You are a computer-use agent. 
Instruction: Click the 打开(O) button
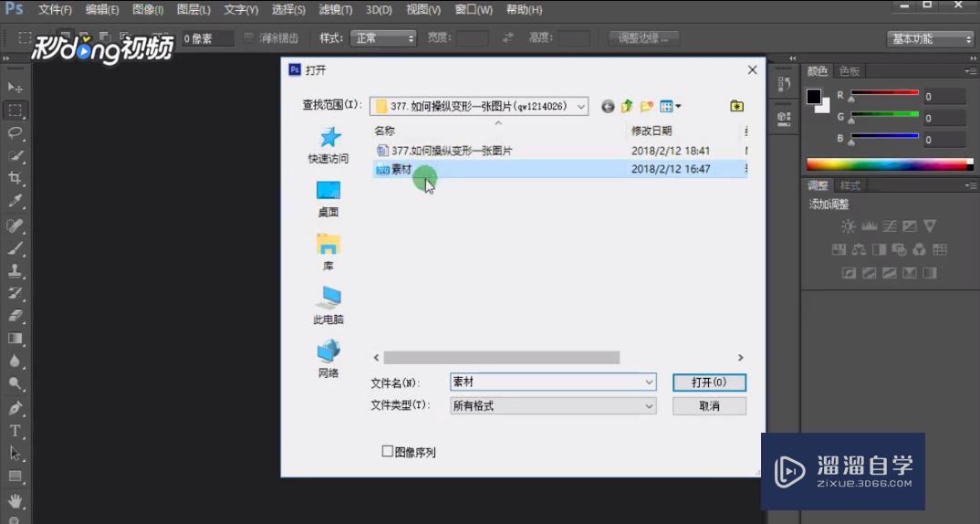point(709,383)
